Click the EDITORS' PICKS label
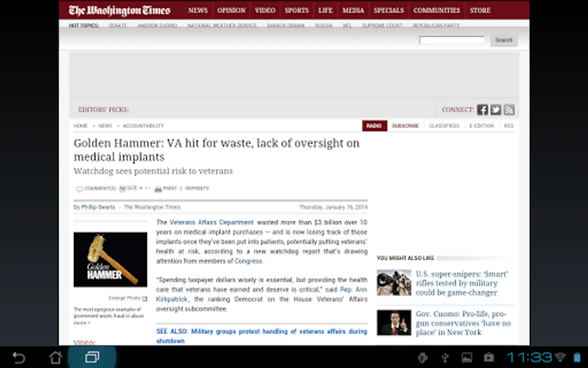The image size is (588, 368). 103,110
